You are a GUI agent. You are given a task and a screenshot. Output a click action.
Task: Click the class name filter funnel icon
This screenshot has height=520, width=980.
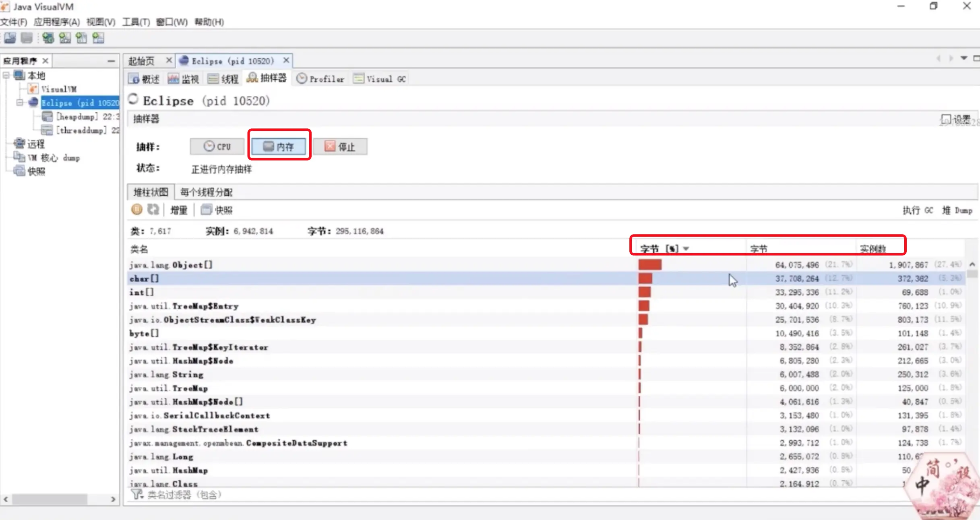coord(136,494)
